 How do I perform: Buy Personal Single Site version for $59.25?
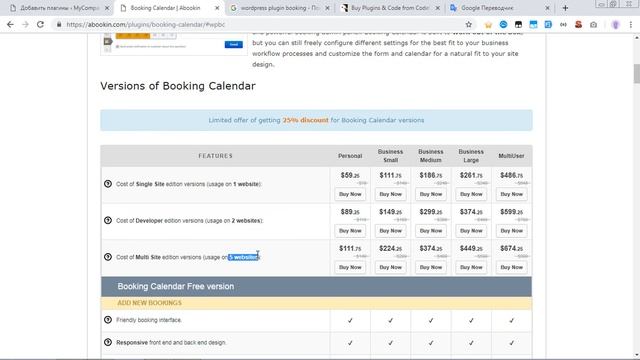click(350, 194)
